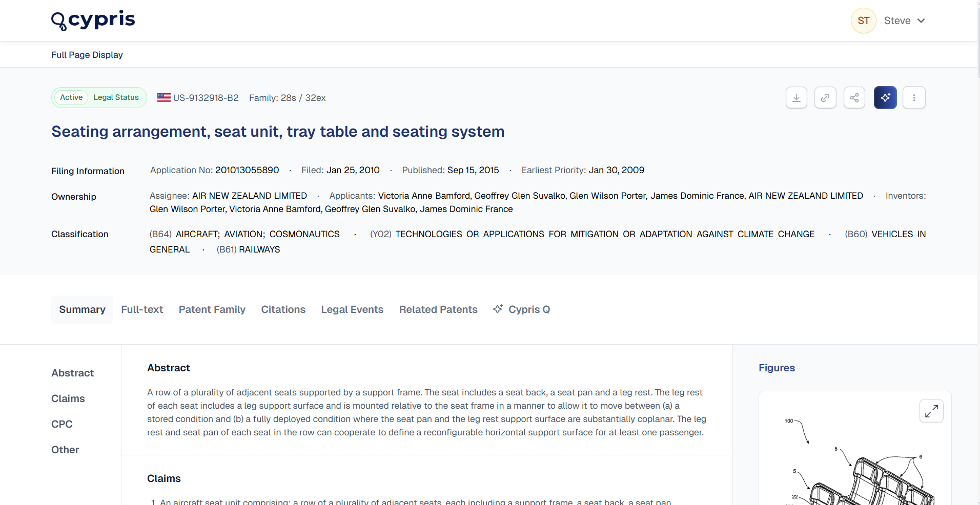The height and width of the screenshot is (505, 980).
Task: Open the Steve user menu chevron
Action: (x=921, y=21)
